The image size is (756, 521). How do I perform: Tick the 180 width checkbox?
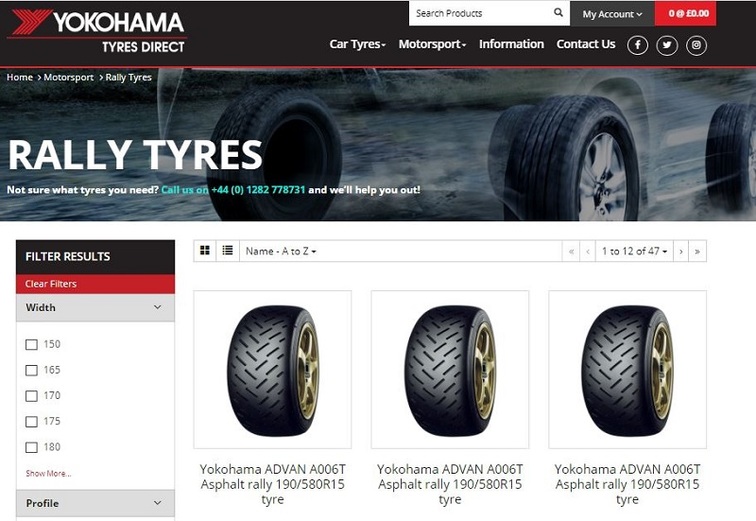[x=31, y=447]
